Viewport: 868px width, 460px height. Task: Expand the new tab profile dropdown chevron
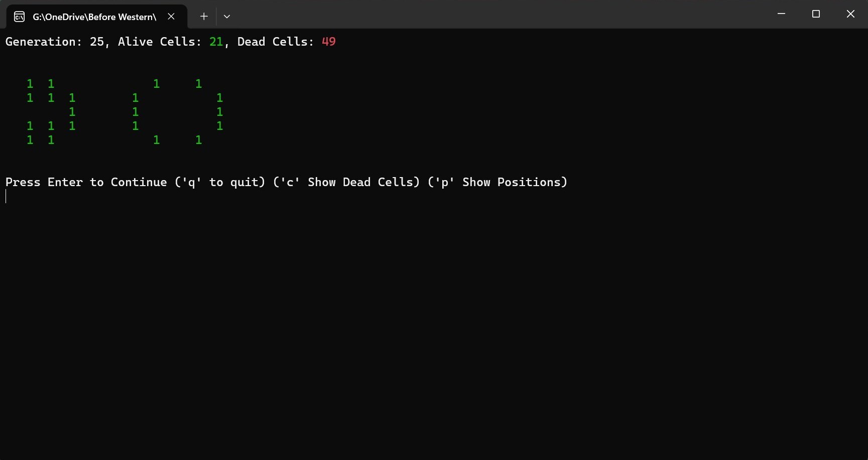[227, 17]
